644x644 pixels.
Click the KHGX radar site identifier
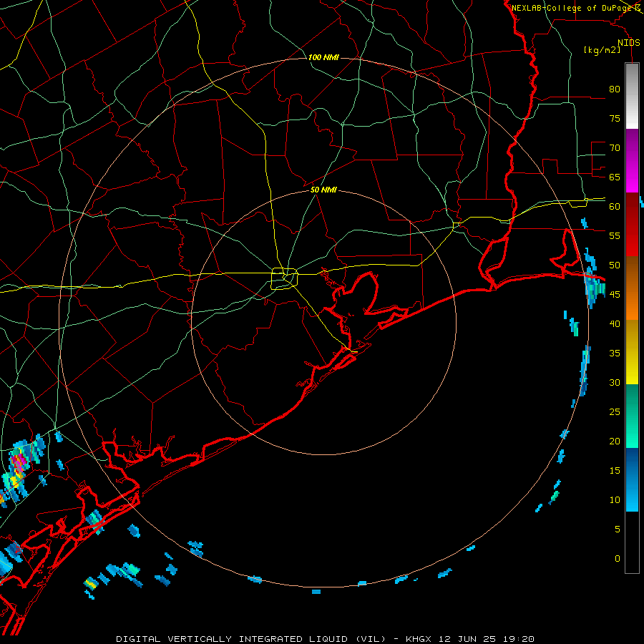point(418,639)
